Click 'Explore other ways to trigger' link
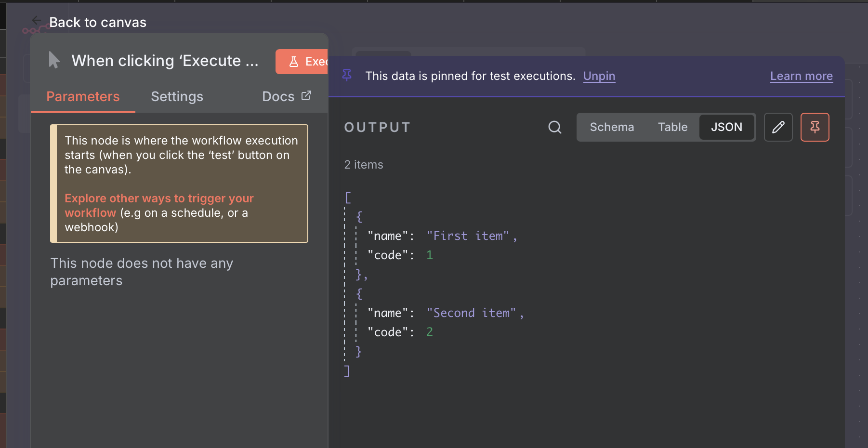The width and height of the screenshot is (868, 448). coord(158,199)
